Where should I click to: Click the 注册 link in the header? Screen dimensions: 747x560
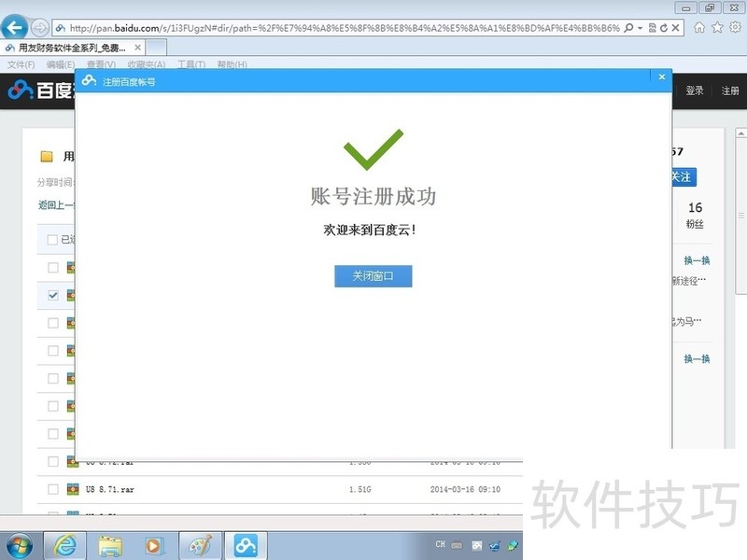pyautogui.click(x=730, y=91)
